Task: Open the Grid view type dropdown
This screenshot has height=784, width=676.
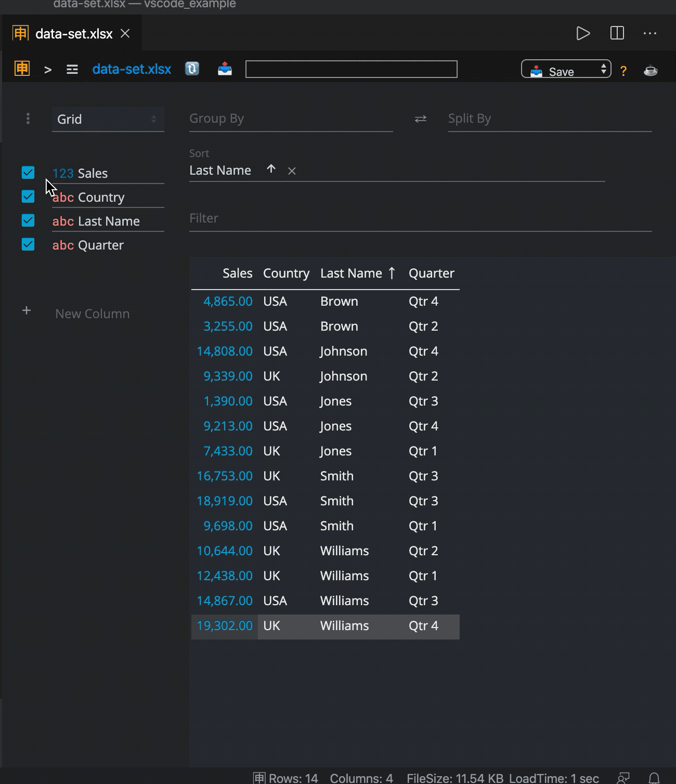Action: point(108,119)
